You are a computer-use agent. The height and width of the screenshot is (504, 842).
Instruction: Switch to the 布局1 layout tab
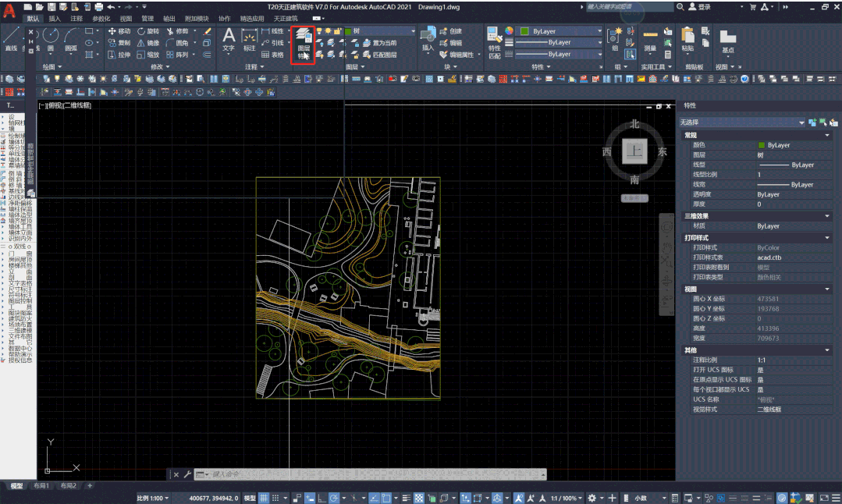coord(41,486)
